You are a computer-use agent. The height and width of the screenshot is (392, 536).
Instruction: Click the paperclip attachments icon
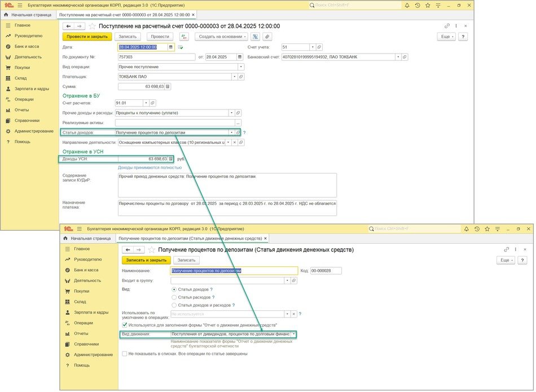pyautogui.click(x=267, y=37)
